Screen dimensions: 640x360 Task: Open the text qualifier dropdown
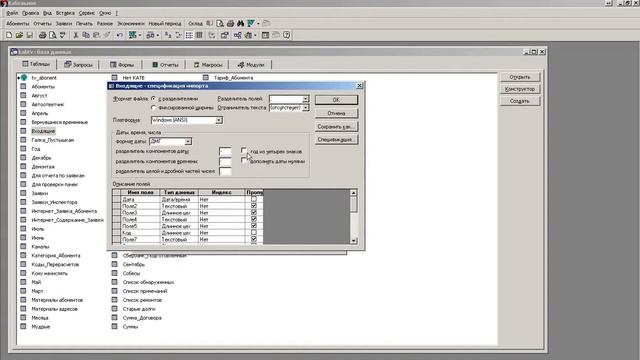[305, 108]
